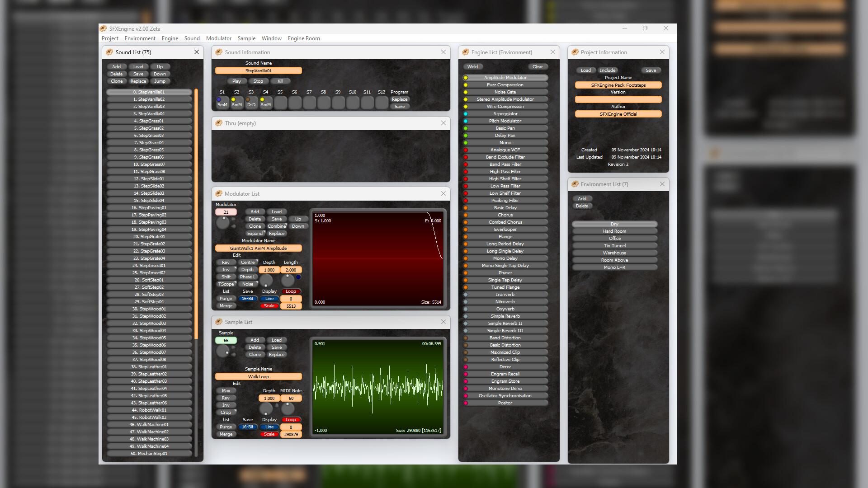Screen dimensions: 868x488
Task: Click the Sample List panel header icon
Action: pos(219,322)
